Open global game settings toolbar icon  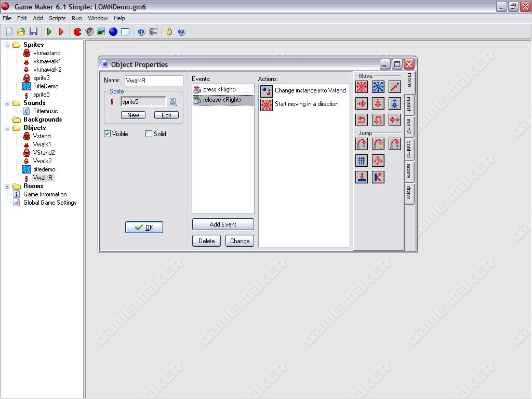(x=153, y=32)
